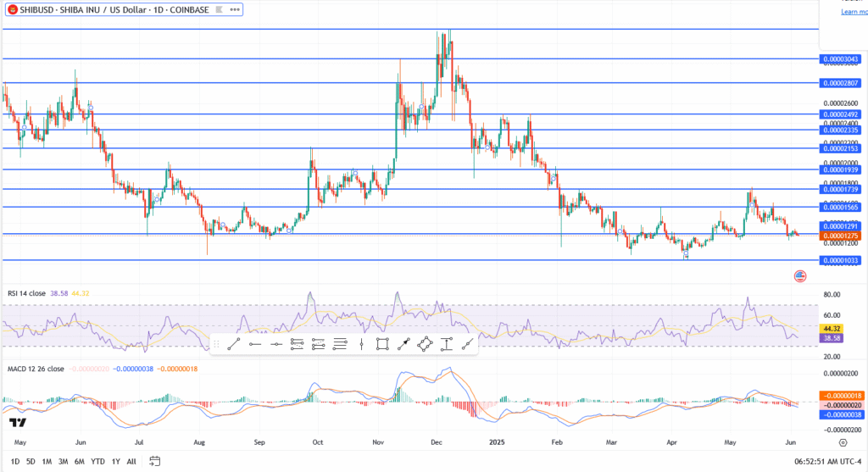The image size is (868, 472).
Task: Open chart settings gear at bottom right
Action: coord(843,442)
